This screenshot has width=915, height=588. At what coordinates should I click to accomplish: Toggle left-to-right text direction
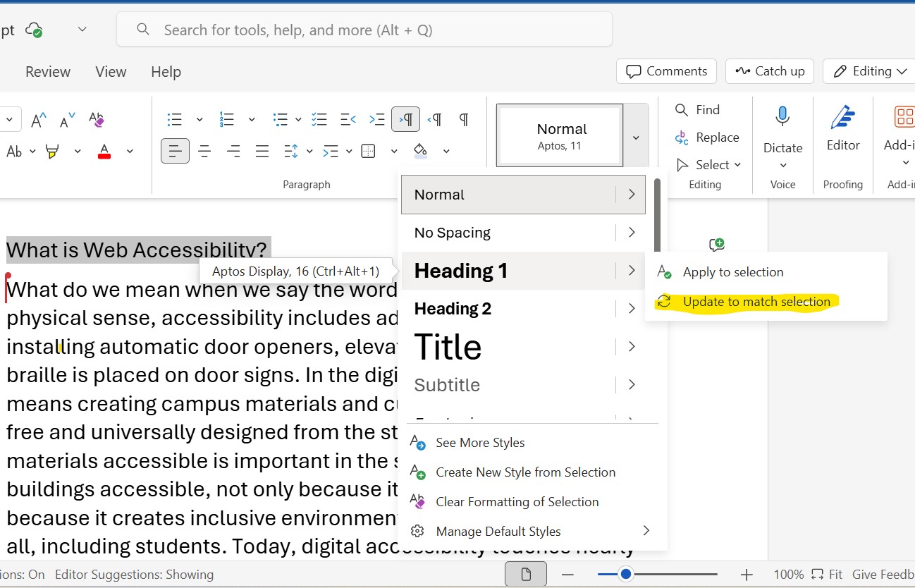tap(406, 119)
